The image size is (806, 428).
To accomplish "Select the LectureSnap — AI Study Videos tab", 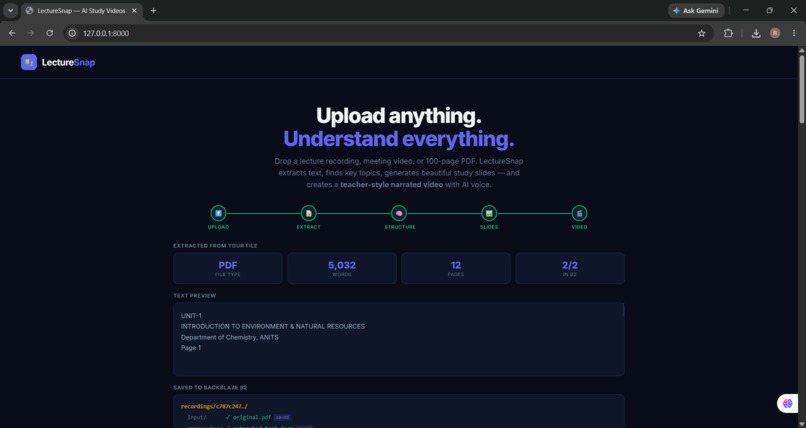I will pyautogui.click(x=81, y=10).
